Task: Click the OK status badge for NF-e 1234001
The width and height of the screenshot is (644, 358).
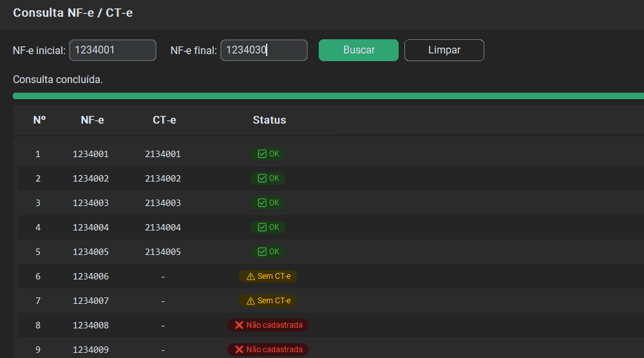Action: pyautogui.click(x=268, y=154)
